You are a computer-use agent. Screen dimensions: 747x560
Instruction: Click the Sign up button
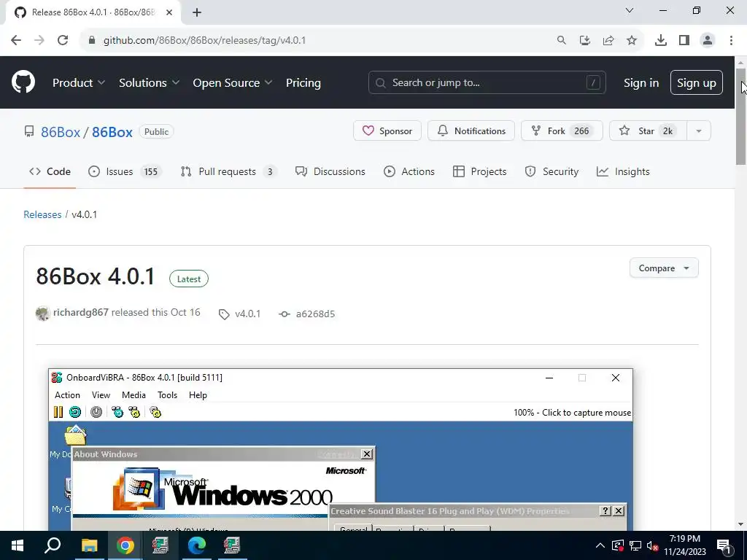696,82
